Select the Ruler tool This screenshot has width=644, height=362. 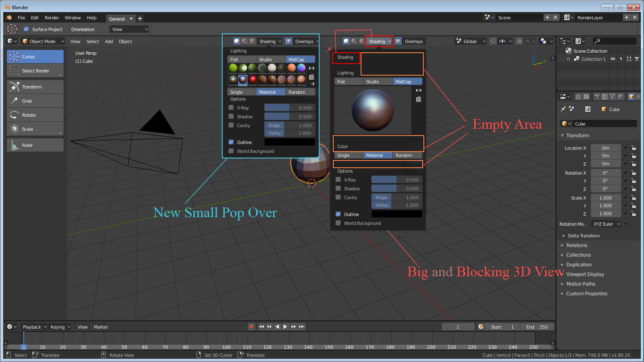pos(35,145)
